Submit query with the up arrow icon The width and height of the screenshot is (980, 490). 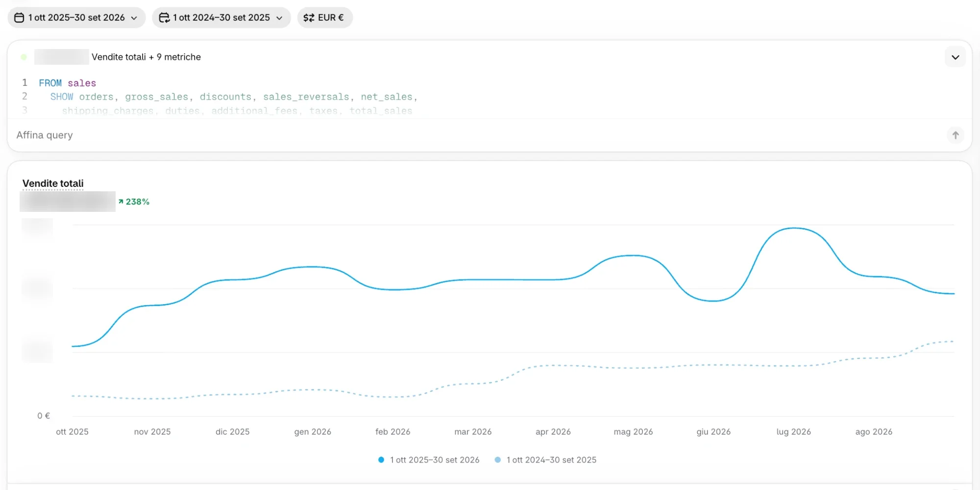(x=955, y=135)
